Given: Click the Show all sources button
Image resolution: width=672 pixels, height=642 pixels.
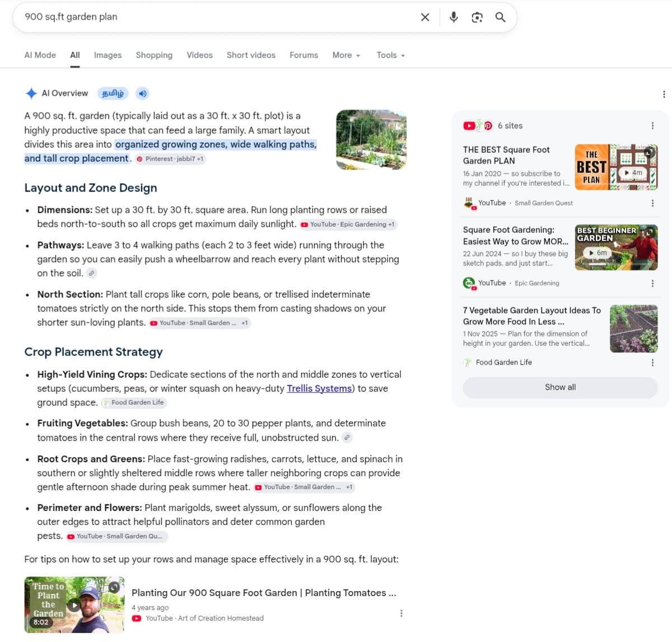Looking at the screenshot, I should [560, 387].
